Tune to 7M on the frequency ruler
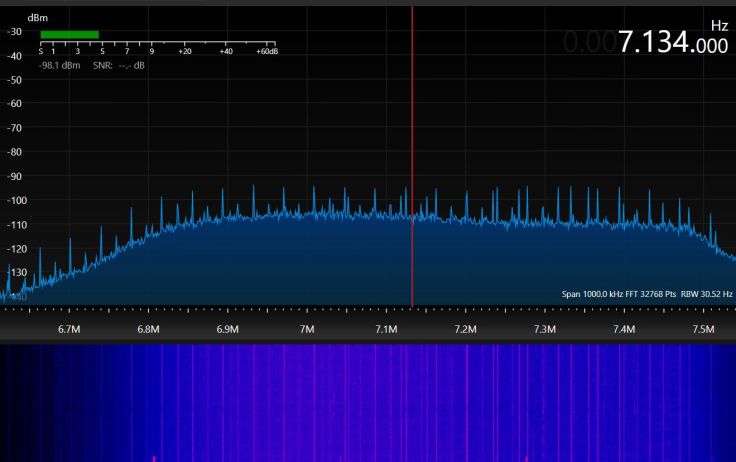 tap(306, 329)
